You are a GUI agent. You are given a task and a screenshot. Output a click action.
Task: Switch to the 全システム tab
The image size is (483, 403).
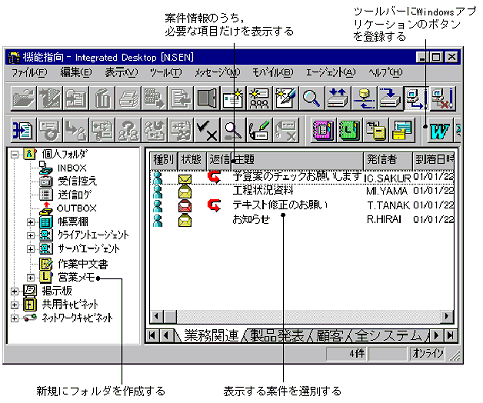[x=389, y=335]
